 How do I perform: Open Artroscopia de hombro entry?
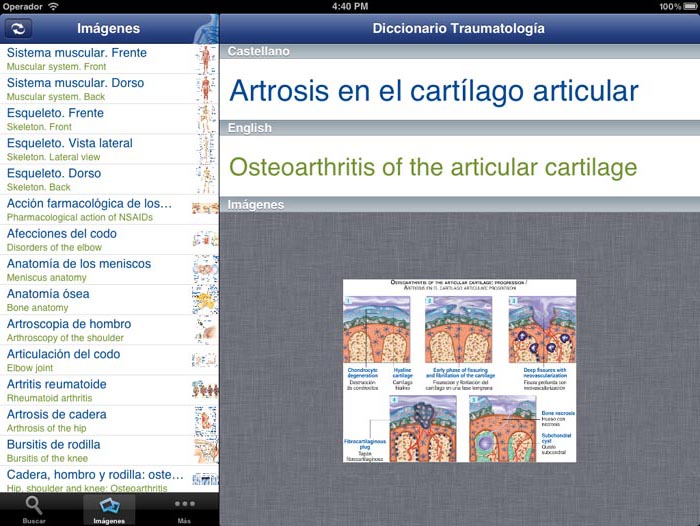coord(109,330)
